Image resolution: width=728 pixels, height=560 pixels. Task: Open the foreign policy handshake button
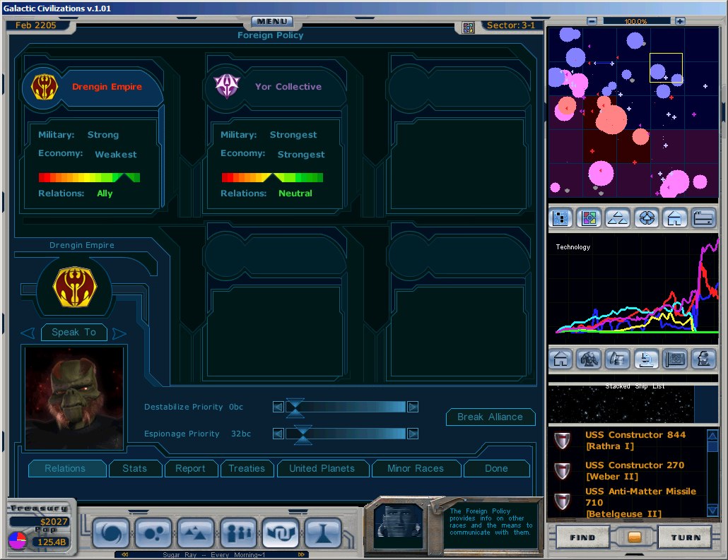pyautogui.click(x=281, y=534)
